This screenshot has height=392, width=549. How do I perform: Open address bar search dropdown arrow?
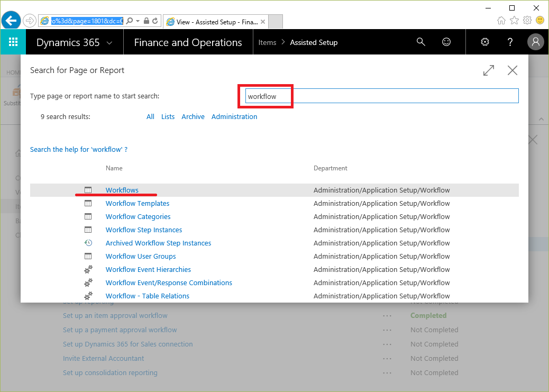point(138,21)
